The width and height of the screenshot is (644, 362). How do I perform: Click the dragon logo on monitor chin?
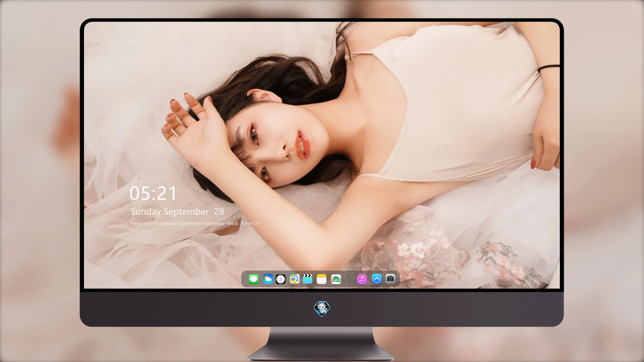(322, 309)
